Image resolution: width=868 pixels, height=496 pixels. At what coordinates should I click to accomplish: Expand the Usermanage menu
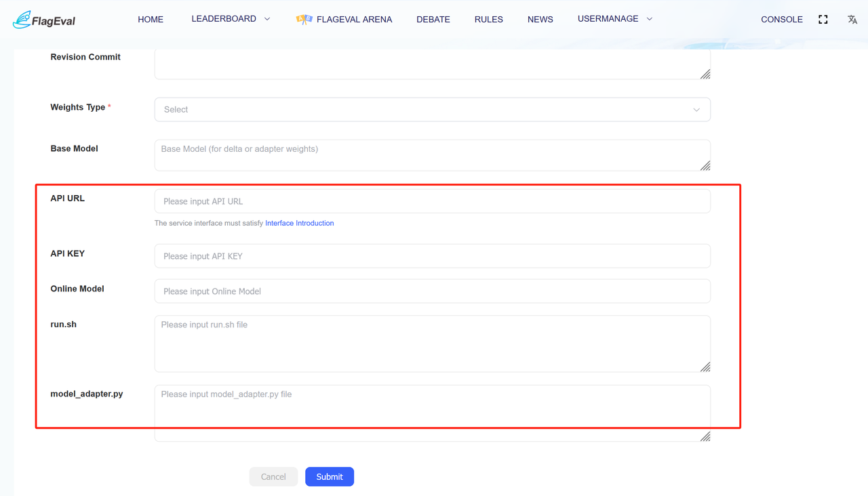click(x=614, y=19)
